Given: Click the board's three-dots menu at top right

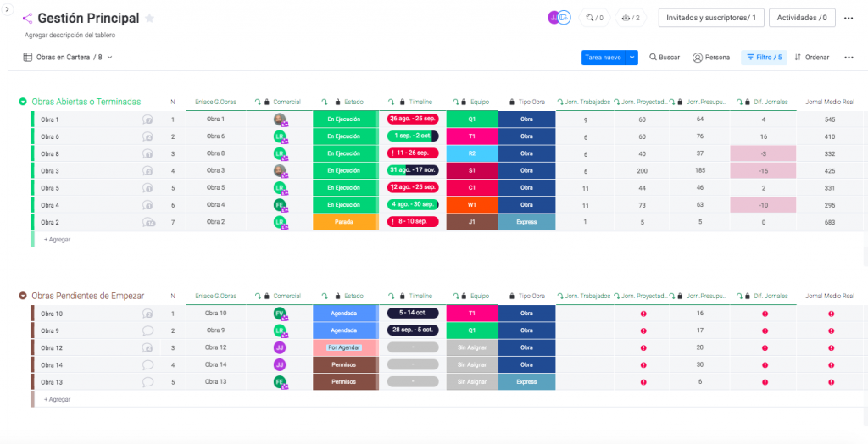Looking at the screenshot, I should 849,18.
